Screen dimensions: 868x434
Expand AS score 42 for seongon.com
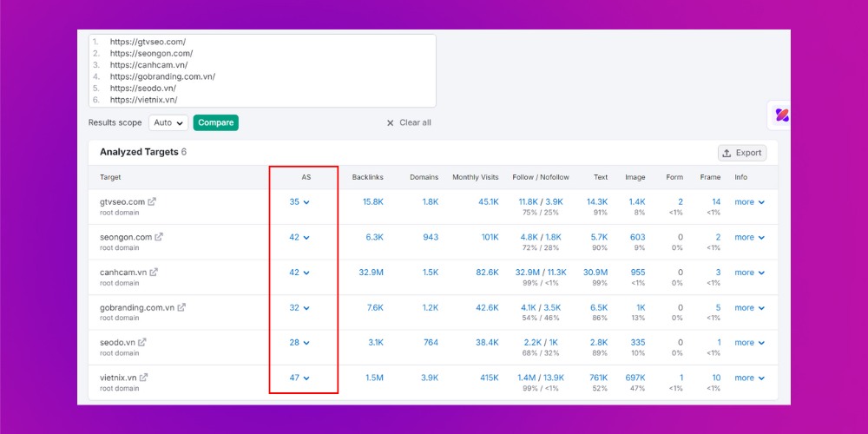point(299,237)
